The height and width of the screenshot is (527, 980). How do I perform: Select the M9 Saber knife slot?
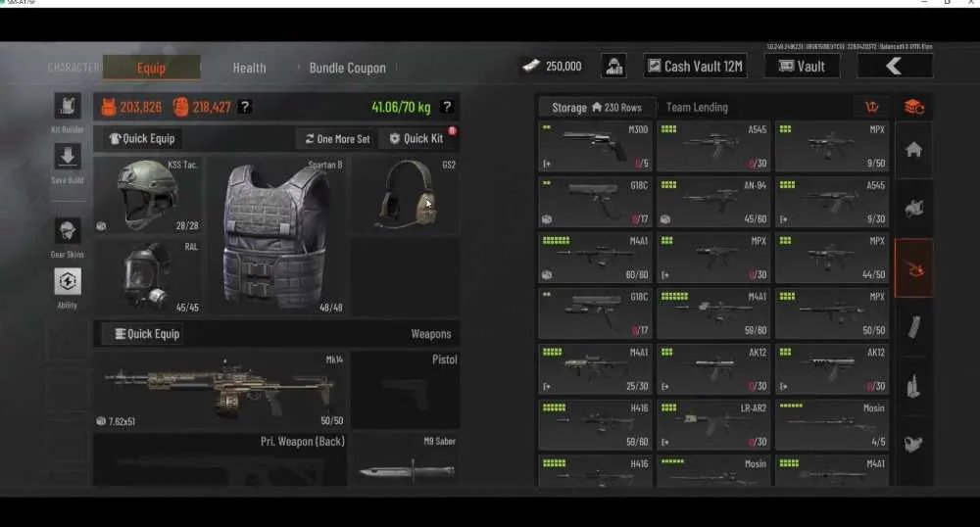point(406,459)
